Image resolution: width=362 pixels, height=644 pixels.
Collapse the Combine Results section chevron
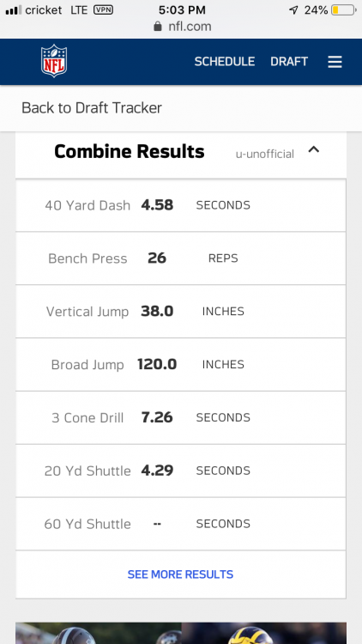point(314,150)
